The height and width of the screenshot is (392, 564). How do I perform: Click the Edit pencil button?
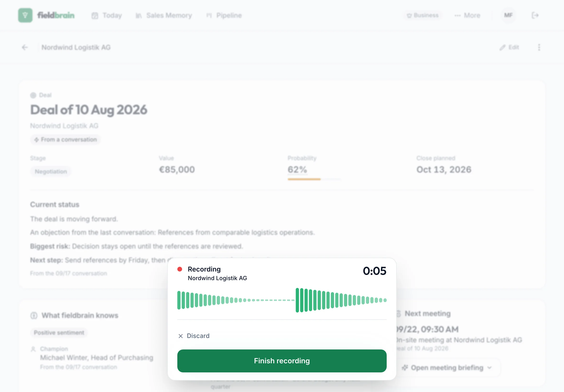point(509,47)
